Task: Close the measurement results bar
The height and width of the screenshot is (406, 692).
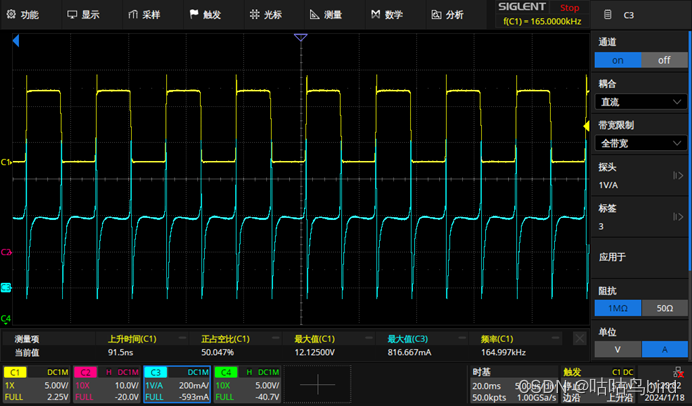Action: pyautogui.click(x=579, y=338)
